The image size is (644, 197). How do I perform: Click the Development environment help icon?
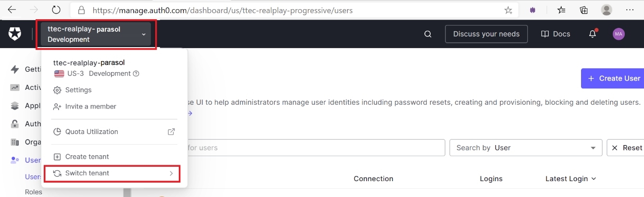pos(136,74)
